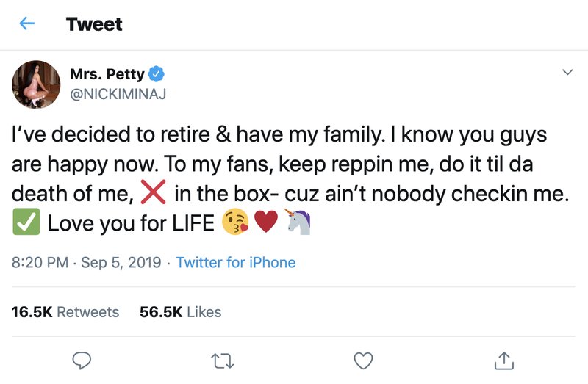Click the kissing face emoji
Screen dimensions: 588x384
pos(234,222)
